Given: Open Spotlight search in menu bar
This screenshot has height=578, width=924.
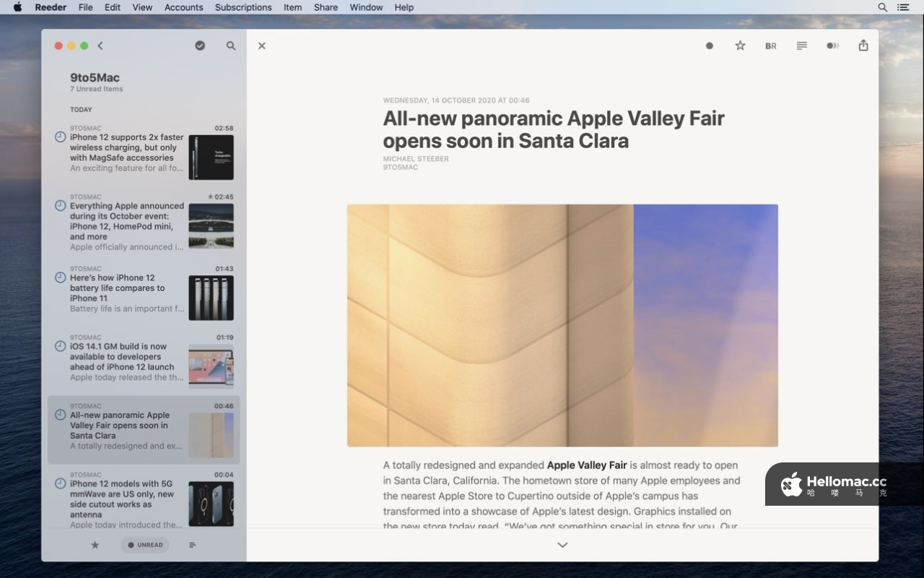Looking at the screenshot, I should point(883,7).
